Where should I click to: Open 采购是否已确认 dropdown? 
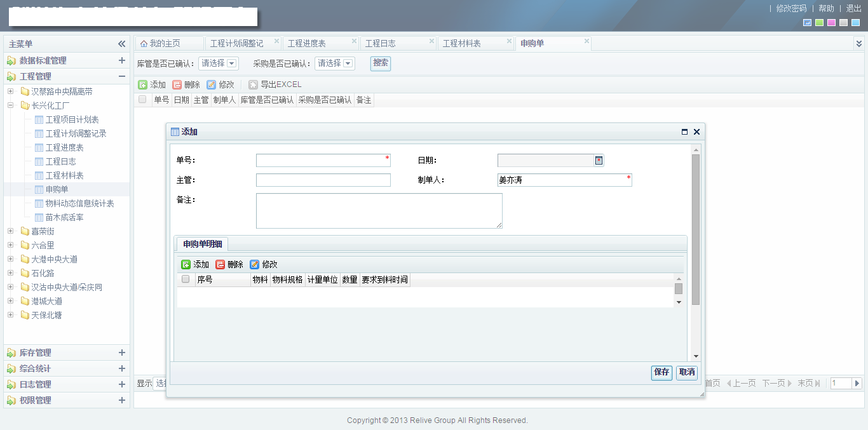point(348,64)
